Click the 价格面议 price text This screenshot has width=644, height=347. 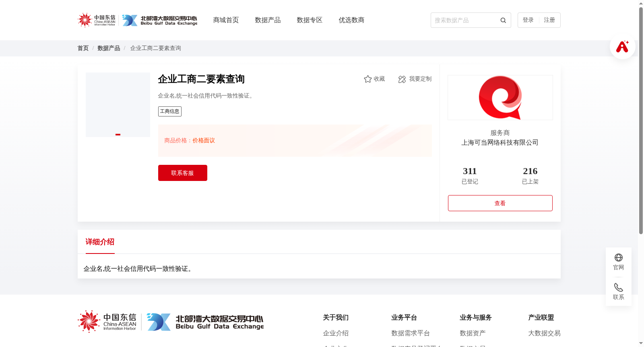tap(204, 141)
